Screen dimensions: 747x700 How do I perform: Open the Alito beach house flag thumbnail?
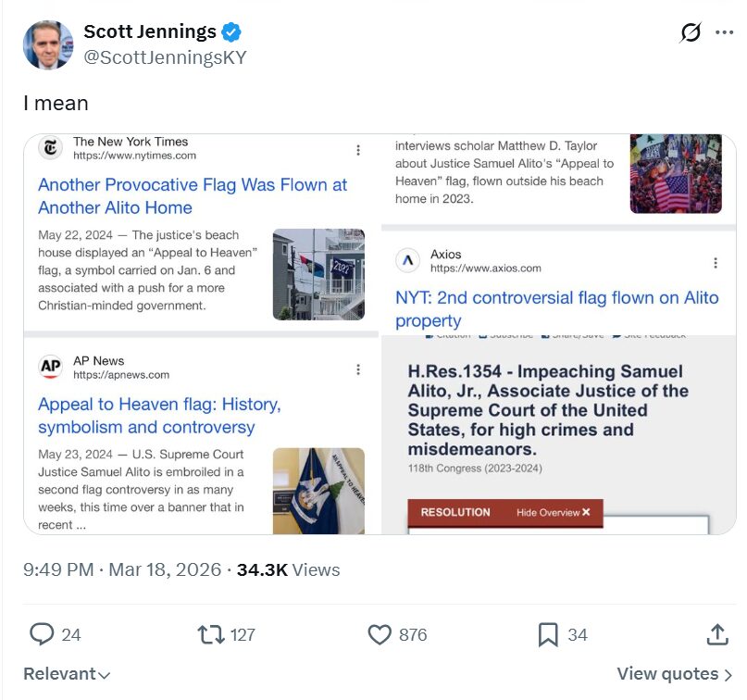click(318, 274)
